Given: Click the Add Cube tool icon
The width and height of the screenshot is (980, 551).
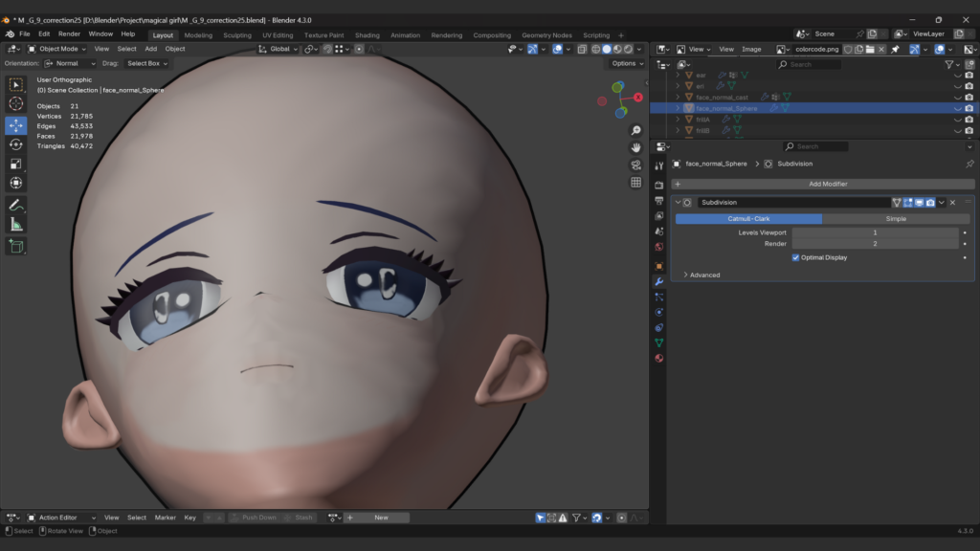Looking at the screenshot, I should pos(15,246).
